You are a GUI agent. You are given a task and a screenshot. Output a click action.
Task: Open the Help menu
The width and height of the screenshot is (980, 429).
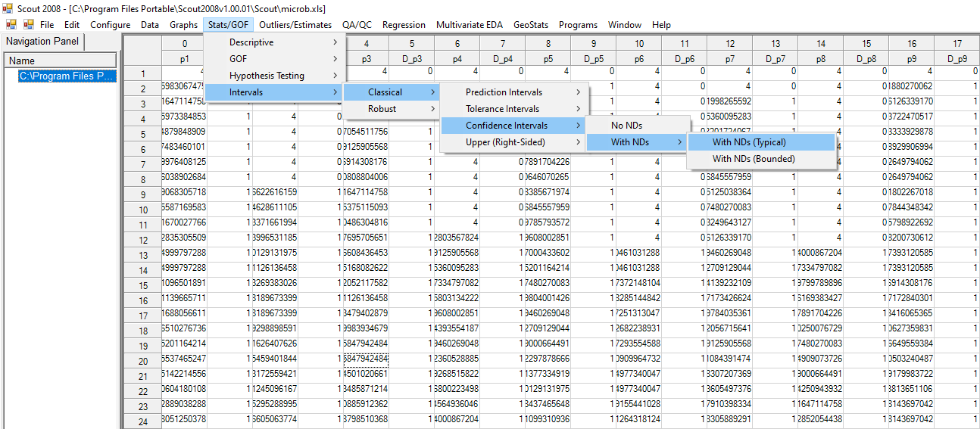[x=661, y=25]
